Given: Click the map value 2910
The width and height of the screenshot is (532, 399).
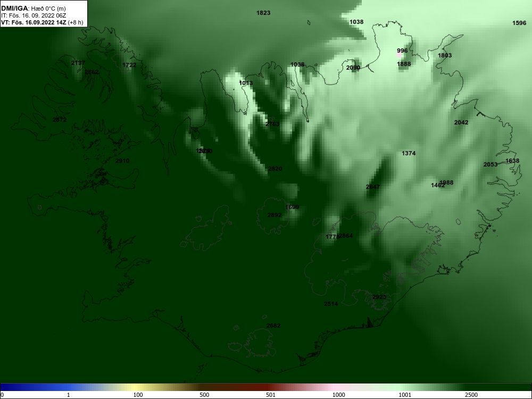Looking at the screenshot, I should (x=122, y=161).
